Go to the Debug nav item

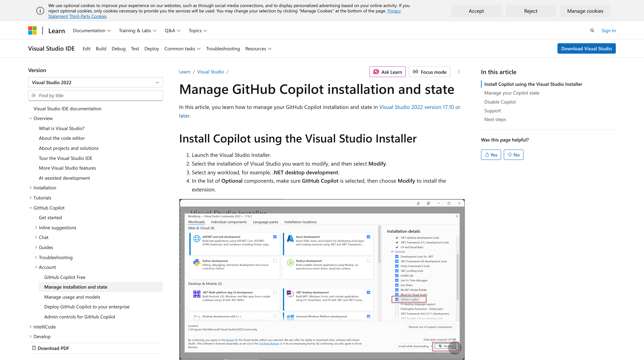119,49
